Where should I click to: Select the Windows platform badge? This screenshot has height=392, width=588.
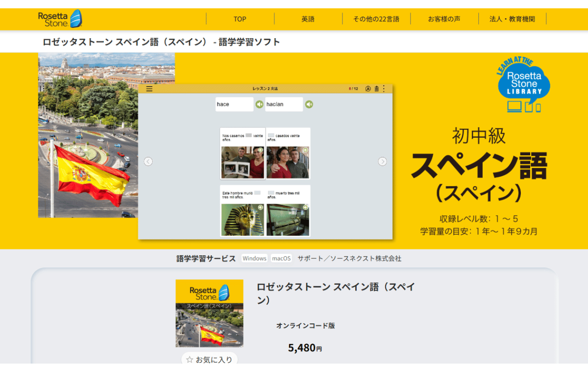pyautogui.click(x=254, y=258)
